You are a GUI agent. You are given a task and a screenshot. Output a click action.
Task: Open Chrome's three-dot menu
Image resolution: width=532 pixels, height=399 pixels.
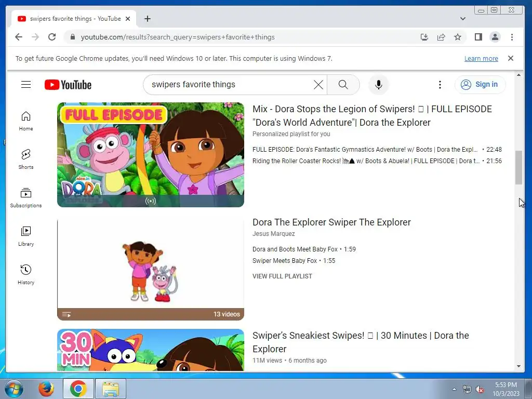pyautogui.click(x=512, y=37)
